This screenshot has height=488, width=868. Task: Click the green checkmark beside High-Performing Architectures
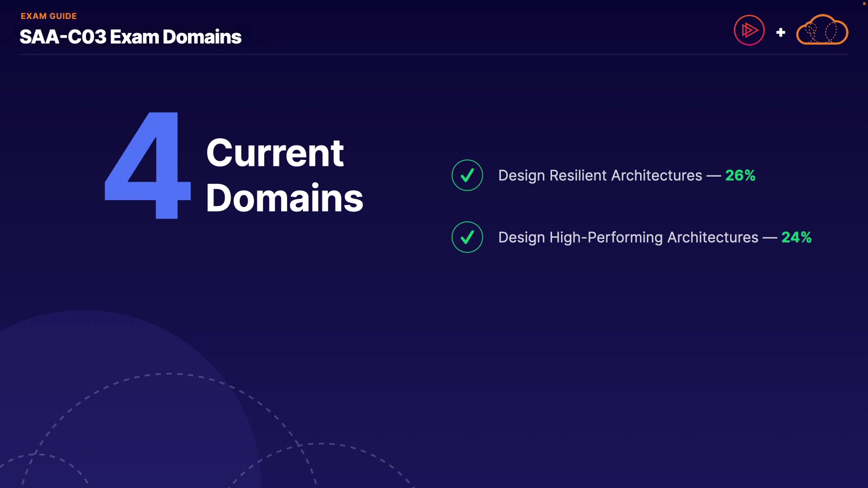[467, 237]
